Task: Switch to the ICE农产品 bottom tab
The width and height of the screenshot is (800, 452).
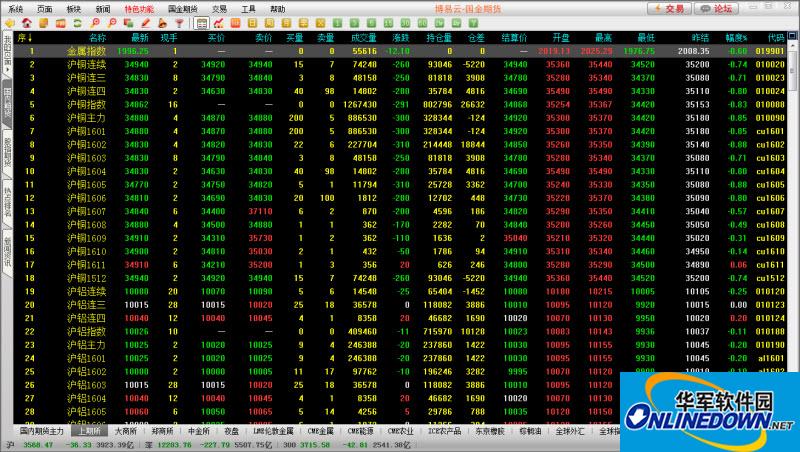Action: (444, 431)
